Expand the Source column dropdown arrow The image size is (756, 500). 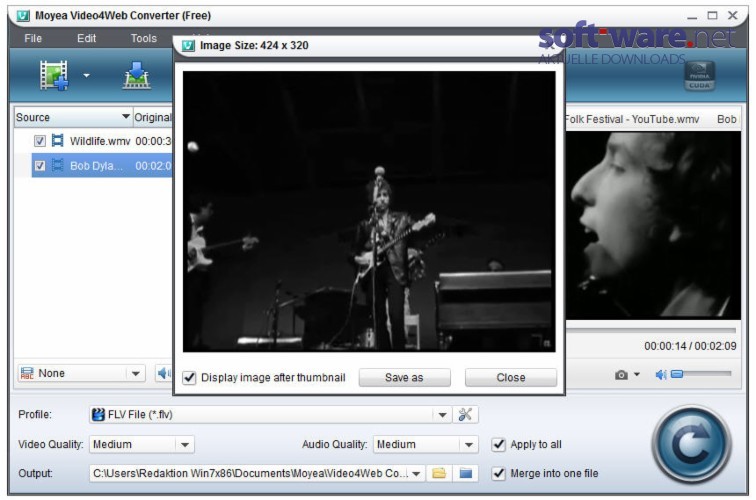click(125, 117)
